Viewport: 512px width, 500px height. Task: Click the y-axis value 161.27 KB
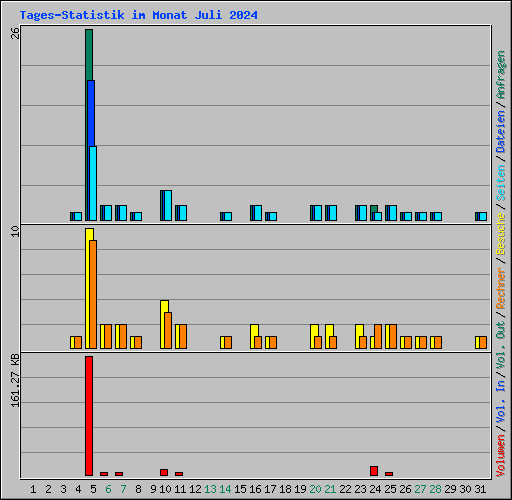coord(15,380)
